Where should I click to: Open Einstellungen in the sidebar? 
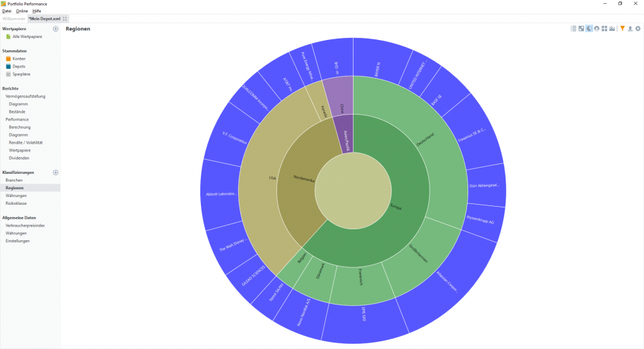[x=17, y=241]
